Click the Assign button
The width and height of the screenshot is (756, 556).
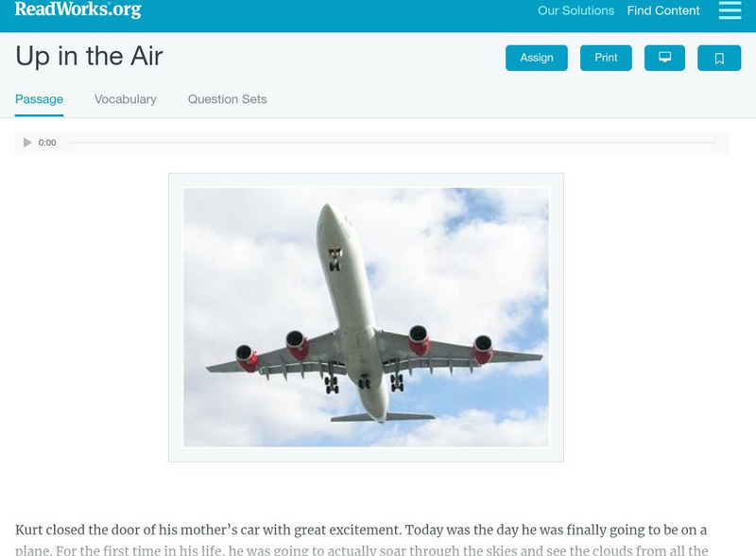536,58
